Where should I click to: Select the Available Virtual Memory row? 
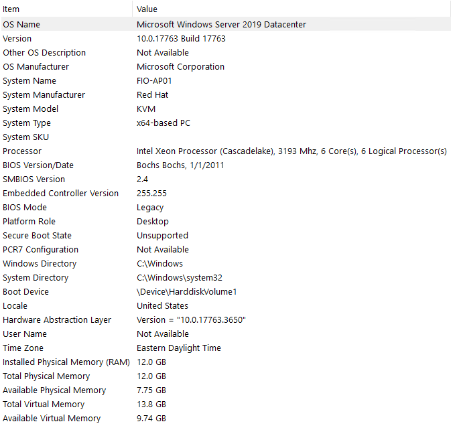225,418
